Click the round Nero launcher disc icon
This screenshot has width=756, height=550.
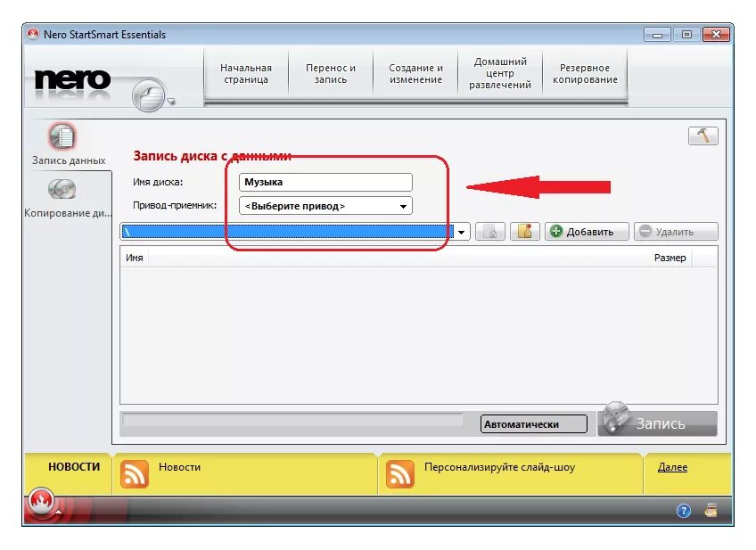[149, 95]
